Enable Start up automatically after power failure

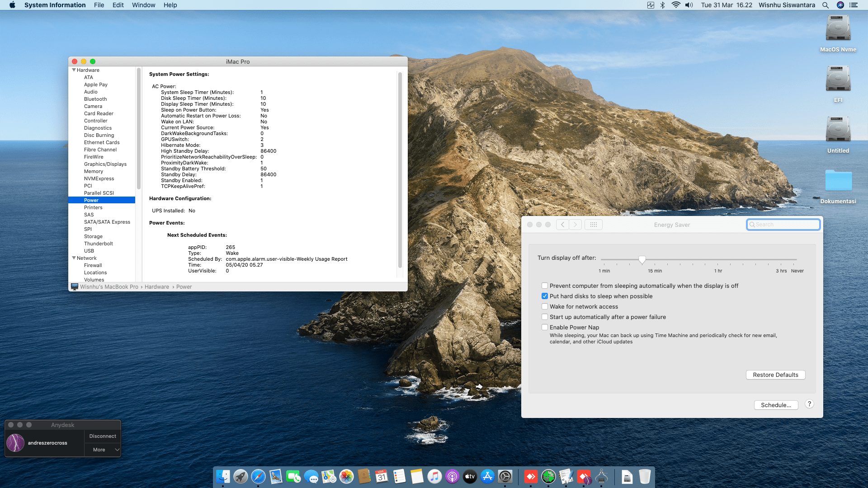tap(545, 317)
